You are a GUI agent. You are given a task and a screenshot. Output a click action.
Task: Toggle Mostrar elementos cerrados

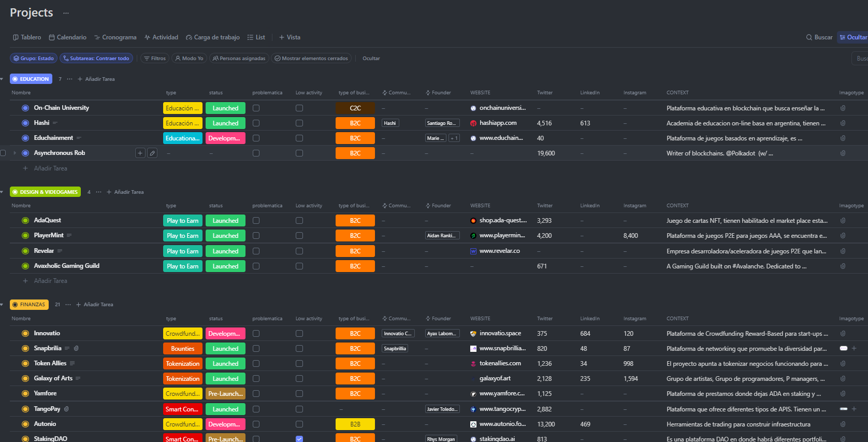point(311,59)
